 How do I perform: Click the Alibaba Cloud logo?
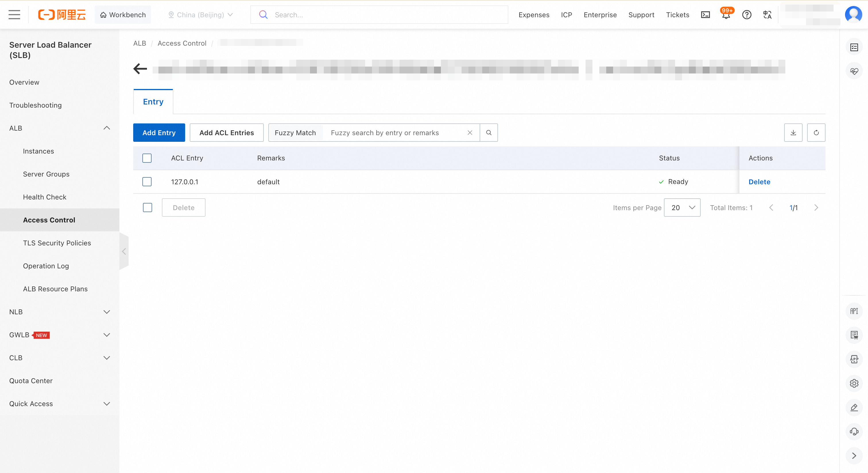(62, 14)
